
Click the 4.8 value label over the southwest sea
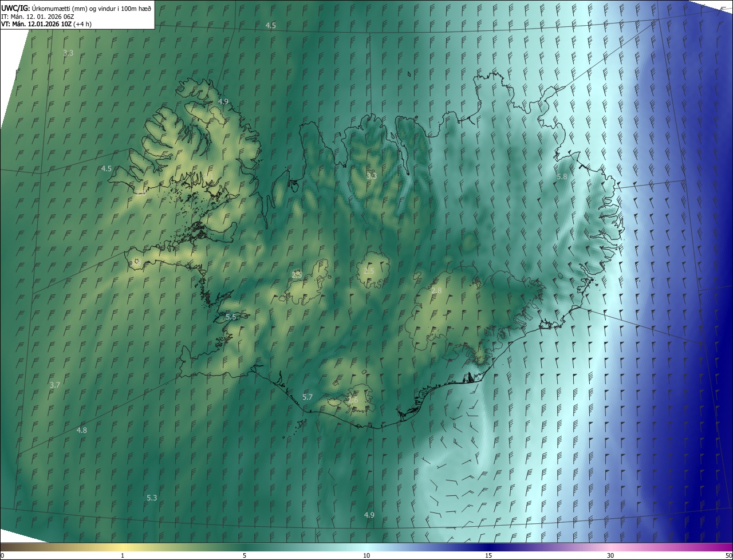point(82,430)
